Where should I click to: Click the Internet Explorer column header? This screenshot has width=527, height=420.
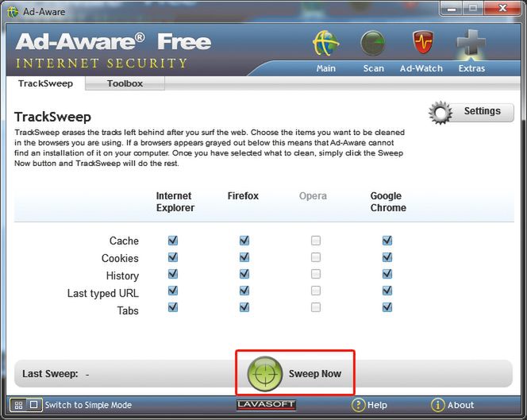175,202
